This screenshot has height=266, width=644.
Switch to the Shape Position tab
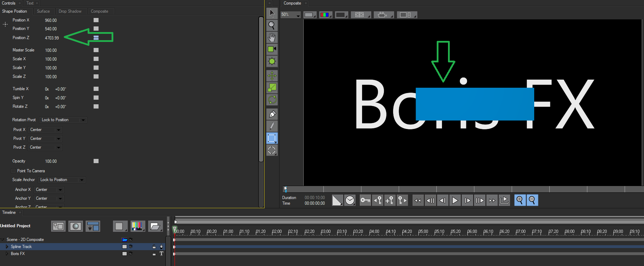coord(14,11)
